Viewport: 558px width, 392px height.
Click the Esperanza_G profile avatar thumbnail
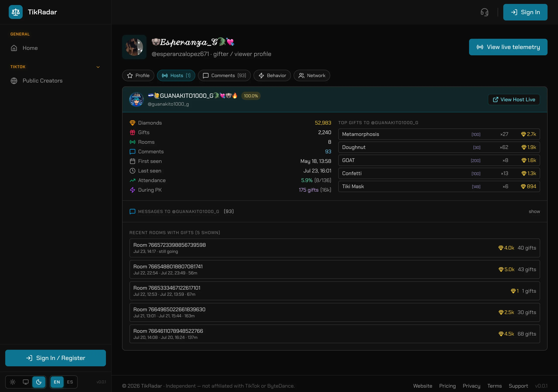click(134, 47)
